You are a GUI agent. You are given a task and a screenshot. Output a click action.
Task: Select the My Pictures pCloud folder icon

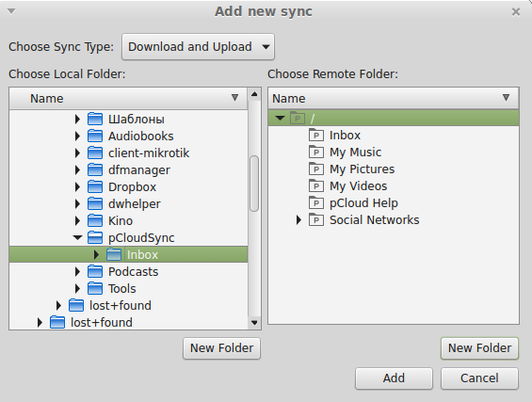coord(316,169)
